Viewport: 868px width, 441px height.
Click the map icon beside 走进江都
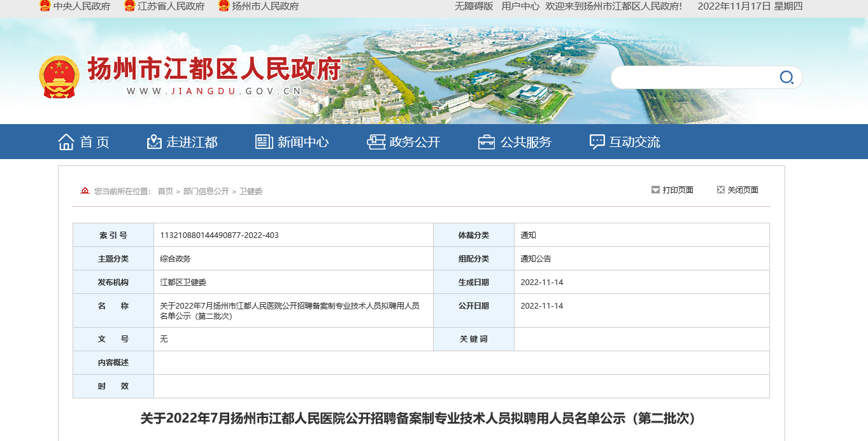tap(154, 142)
